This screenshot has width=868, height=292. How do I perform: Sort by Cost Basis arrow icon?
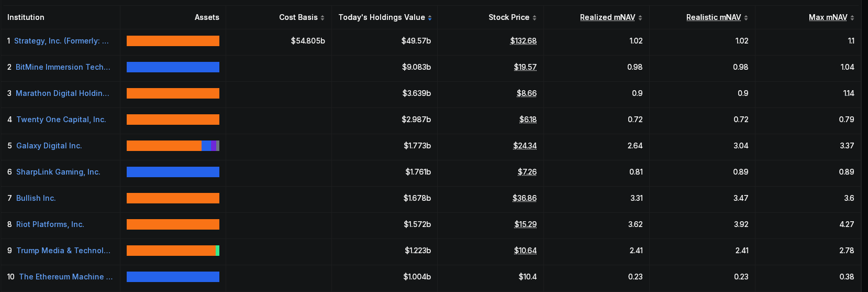(322, 18)
